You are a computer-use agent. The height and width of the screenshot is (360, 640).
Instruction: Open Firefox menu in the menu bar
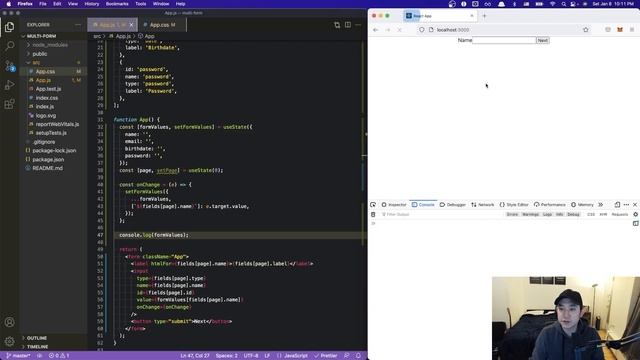25,4
